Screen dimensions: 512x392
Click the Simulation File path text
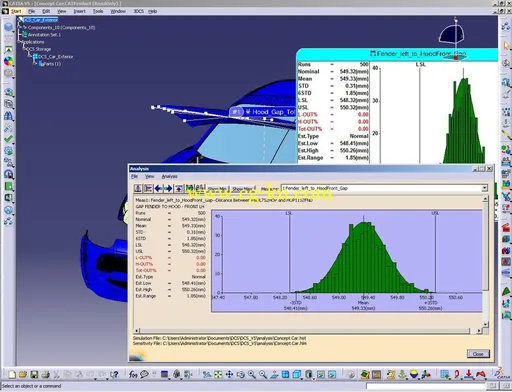219,338
